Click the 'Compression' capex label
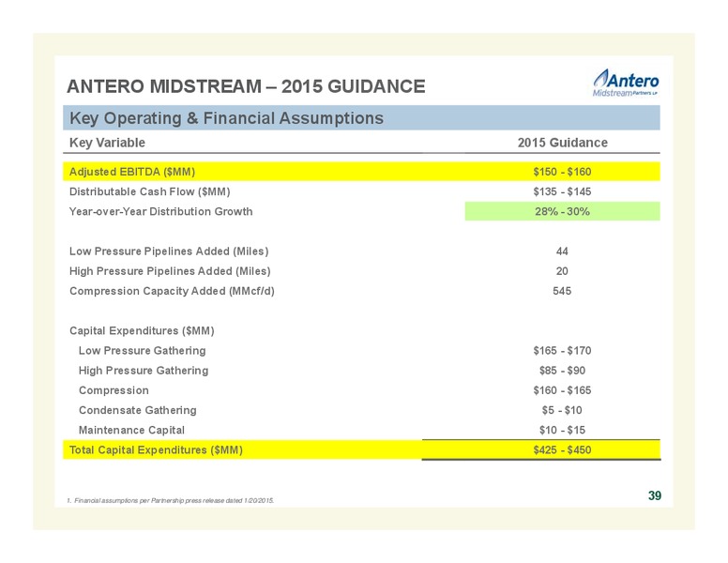Screen dimensions: 728x563 click(114, 390)
